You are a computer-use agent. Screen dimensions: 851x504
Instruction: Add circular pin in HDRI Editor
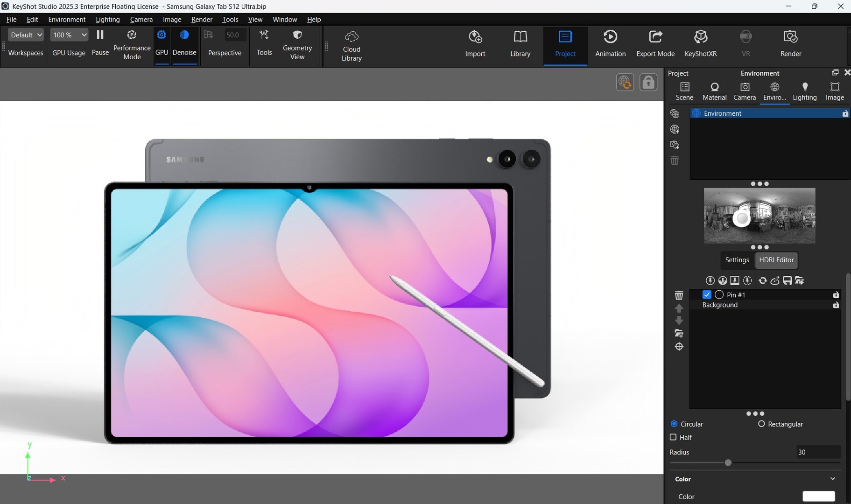point(710,280)
